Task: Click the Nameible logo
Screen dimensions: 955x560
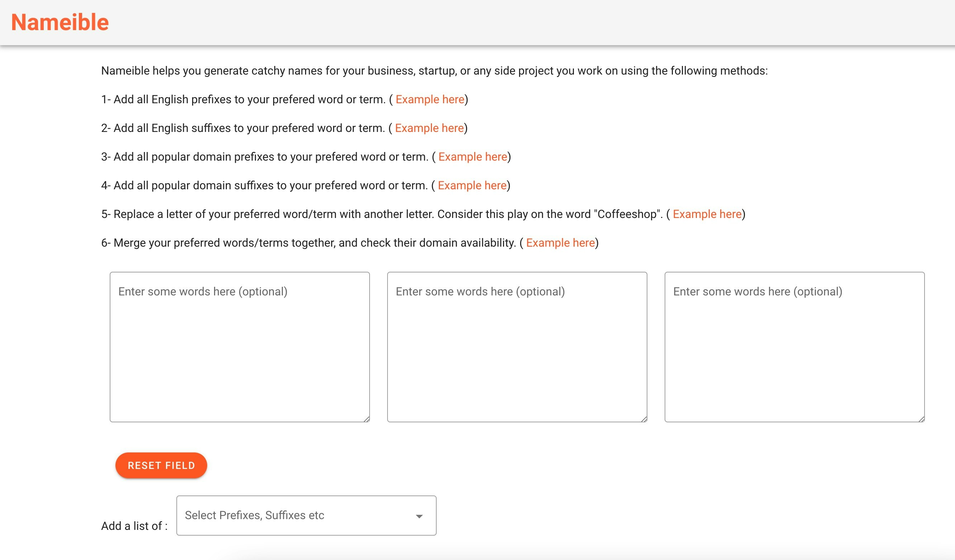Action: click(x=60, y=22)
